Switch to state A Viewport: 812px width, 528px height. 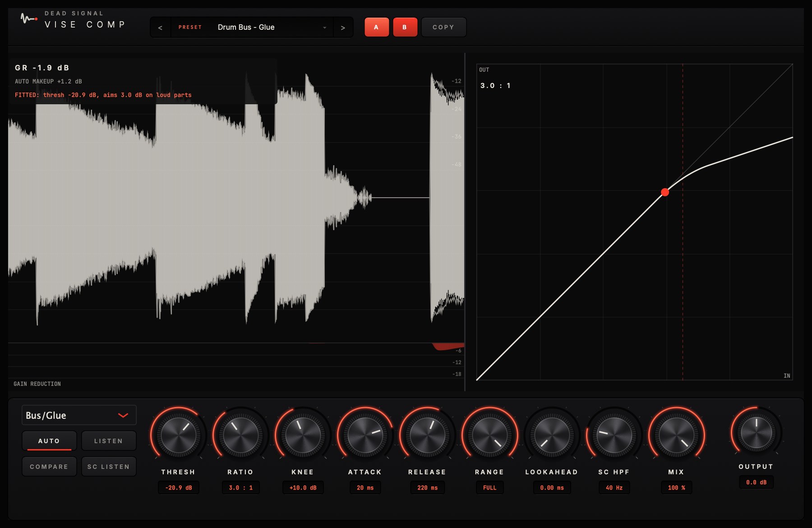tap(377, 27)
